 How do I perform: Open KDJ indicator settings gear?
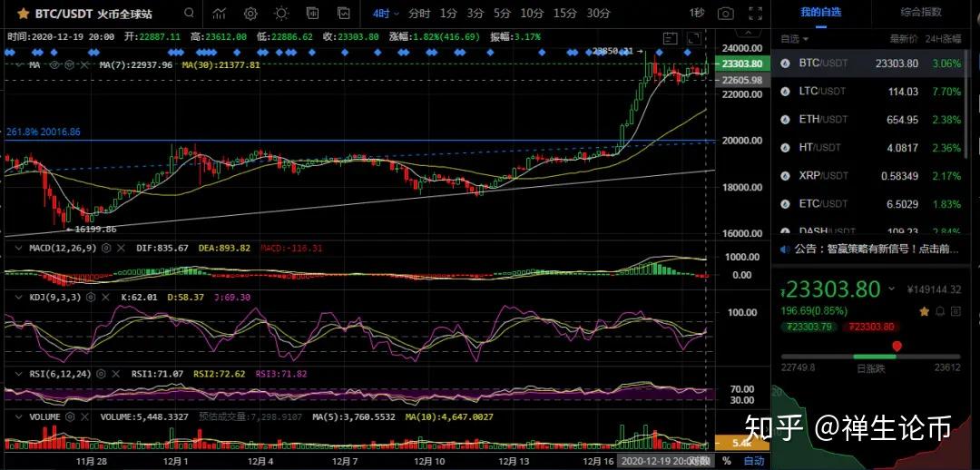click(x=92, y=298)
